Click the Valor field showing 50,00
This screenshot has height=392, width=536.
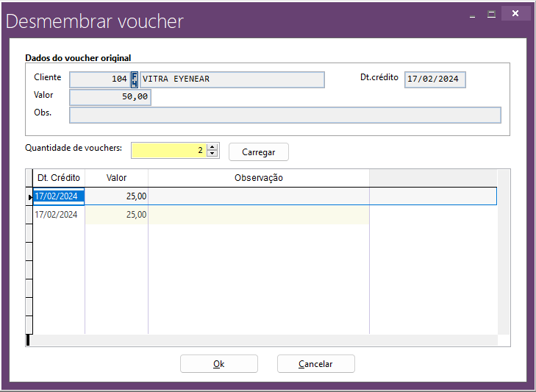click(x=110, y=97)
